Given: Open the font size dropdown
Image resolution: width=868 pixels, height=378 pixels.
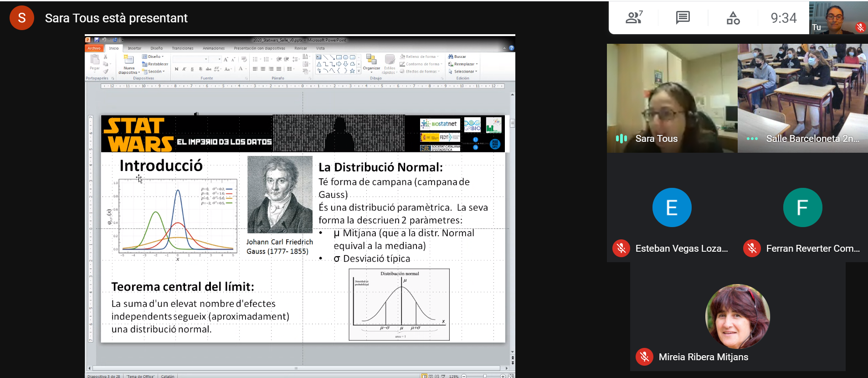Looking at the screenshot, I should (219, 59).
